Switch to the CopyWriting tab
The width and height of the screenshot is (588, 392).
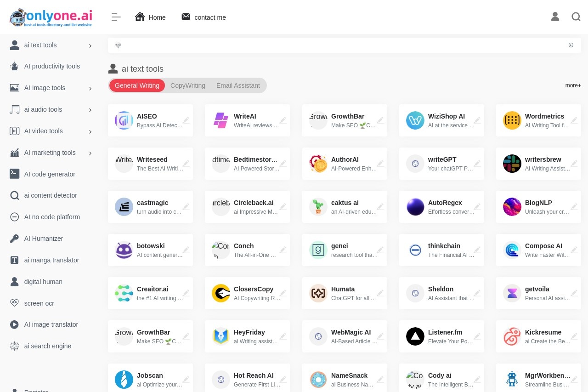[x=188, y=85]
